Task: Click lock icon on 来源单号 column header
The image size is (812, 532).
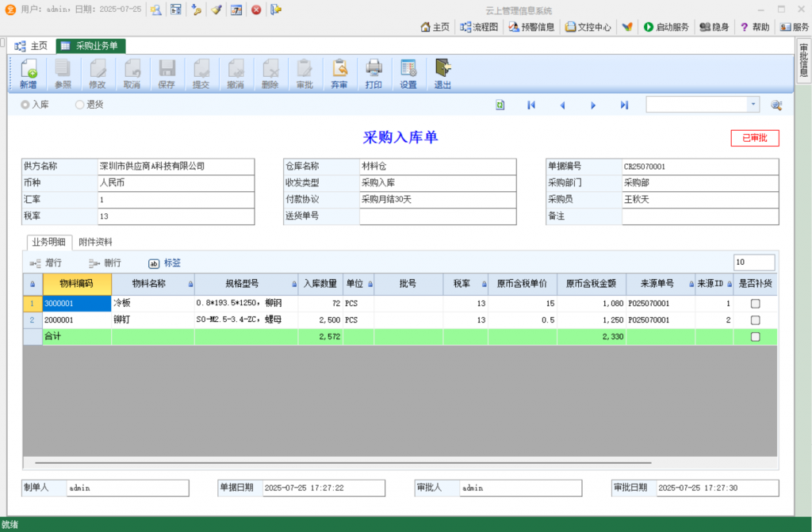Action: tap(691, 284)
